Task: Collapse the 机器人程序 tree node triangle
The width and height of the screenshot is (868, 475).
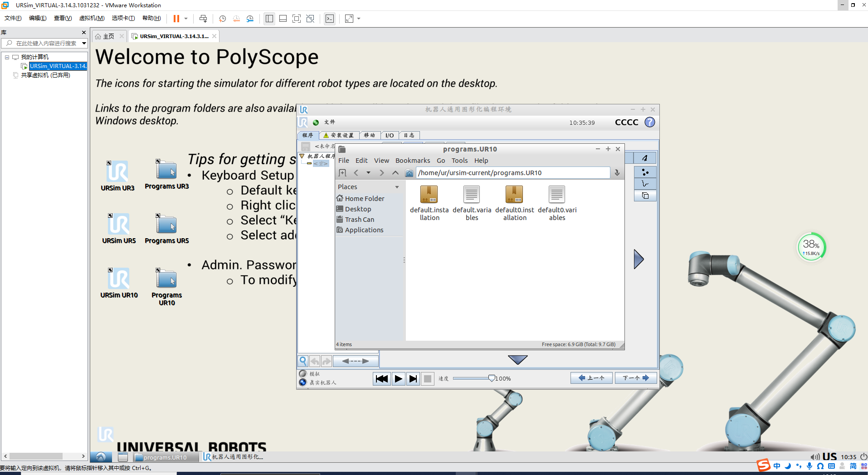Action: [x=302, y=156]
